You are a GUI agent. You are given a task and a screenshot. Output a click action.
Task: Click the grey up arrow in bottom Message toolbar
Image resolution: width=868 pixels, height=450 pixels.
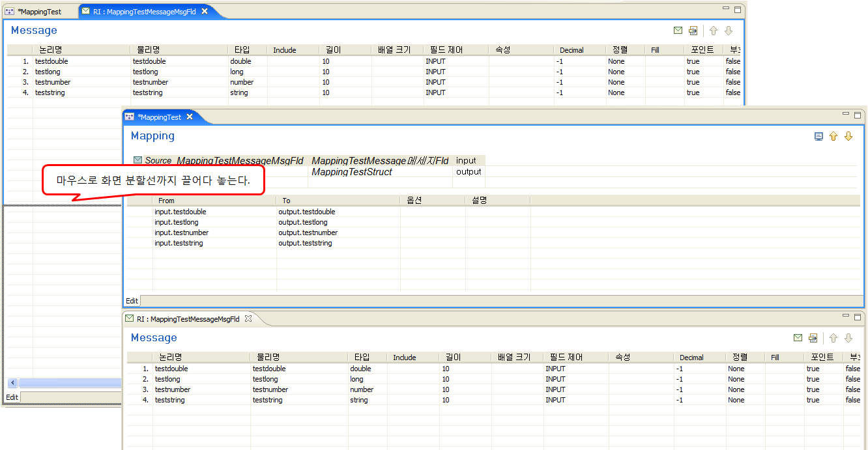point(833,338)
